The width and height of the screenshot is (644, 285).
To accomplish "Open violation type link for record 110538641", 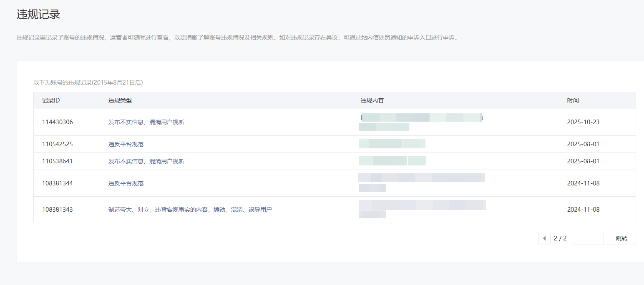I will click(146, 161).
